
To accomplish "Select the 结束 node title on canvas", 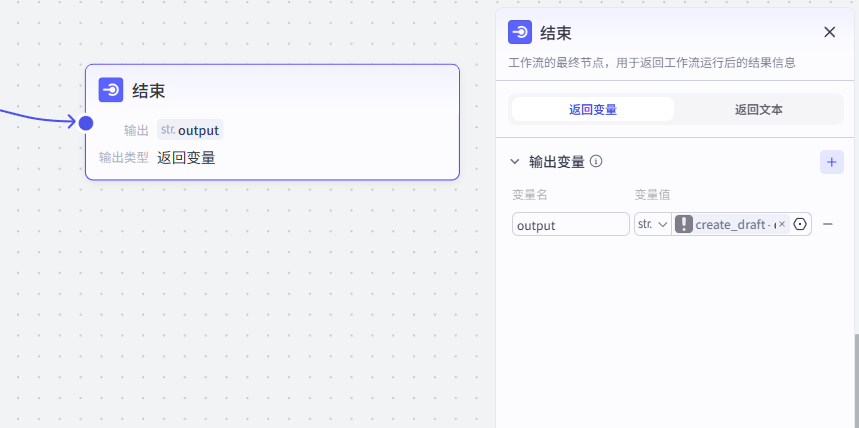I will point(148,91).
